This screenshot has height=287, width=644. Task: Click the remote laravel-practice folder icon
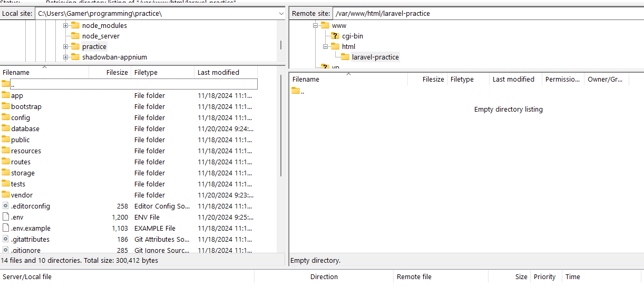[x=345, y=57]
